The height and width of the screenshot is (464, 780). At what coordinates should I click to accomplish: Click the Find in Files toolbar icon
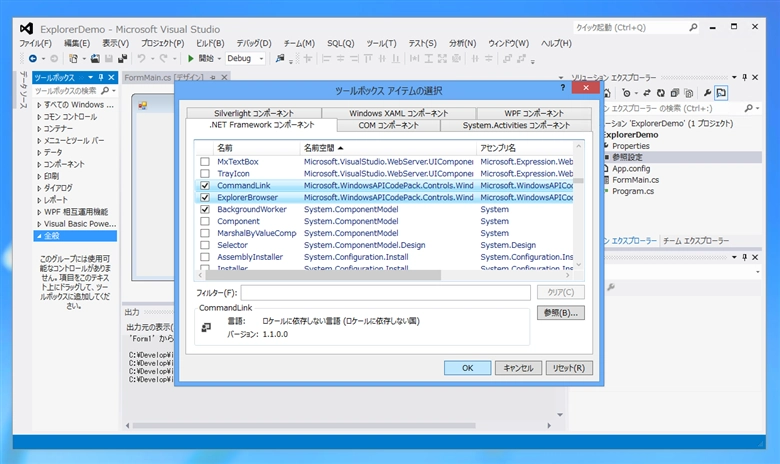(280, 59)
